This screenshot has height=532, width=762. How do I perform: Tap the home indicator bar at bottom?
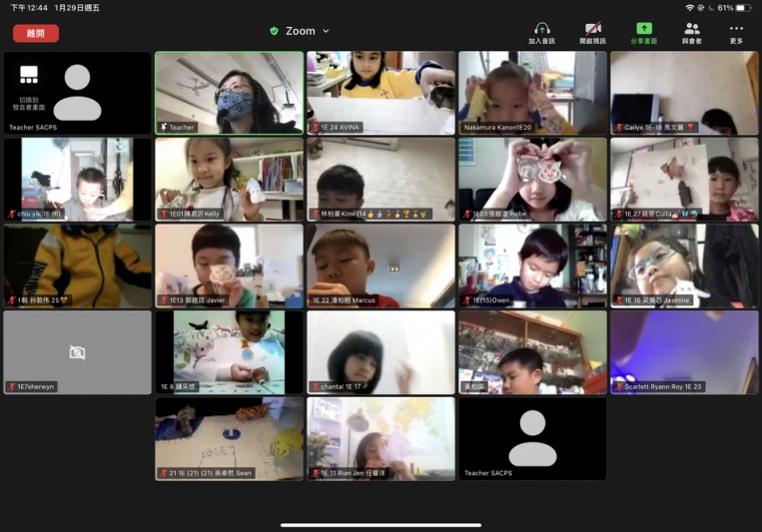[x=381, y=525]
